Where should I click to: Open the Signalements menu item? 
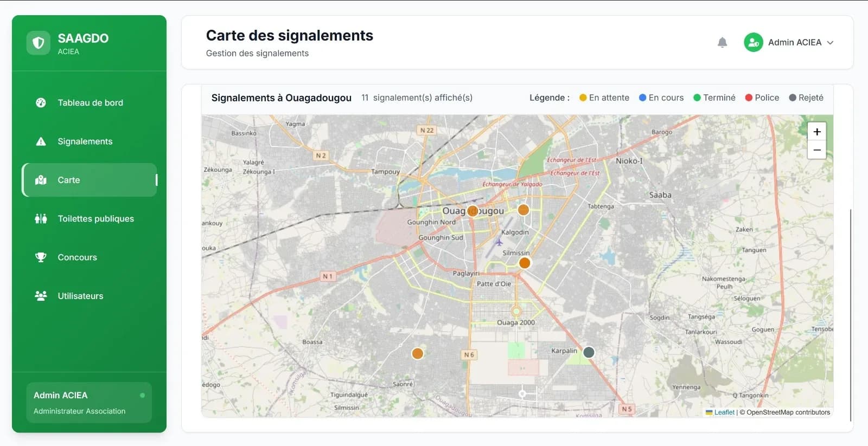tap(90, 141)
